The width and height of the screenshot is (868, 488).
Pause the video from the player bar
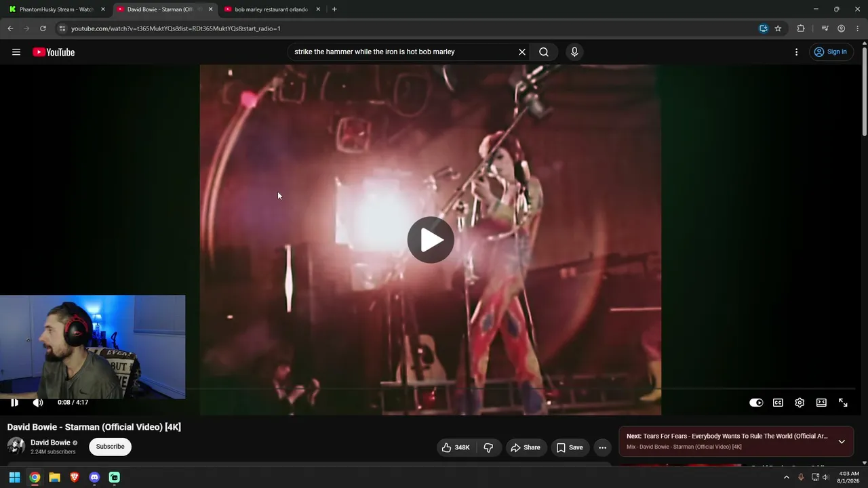[14, 403]
